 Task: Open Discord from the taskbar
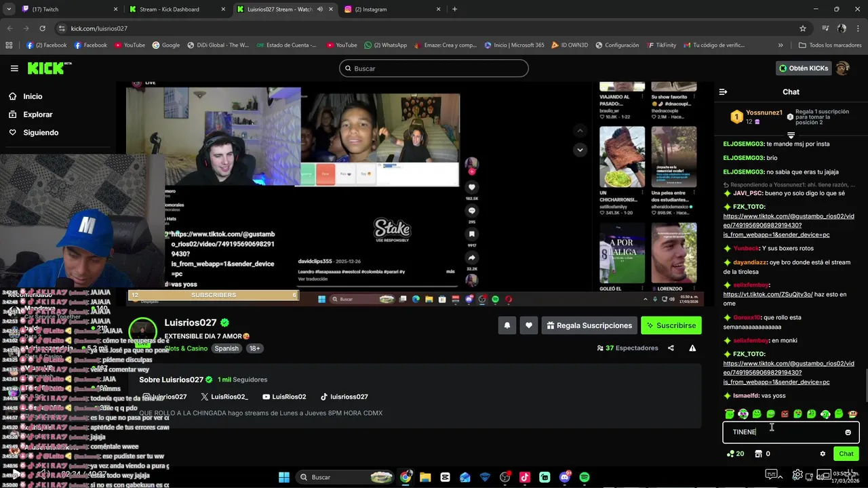point(565,477)
